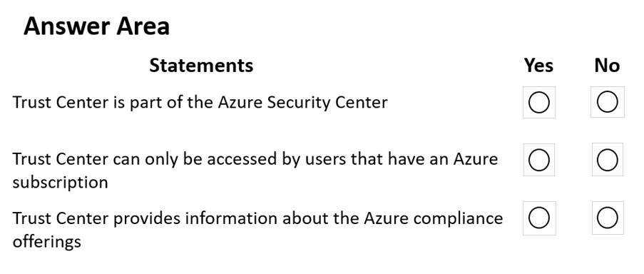This screenshot has width=644, height=274.
Task: Choose Yes for Azure subscription access statement
Action: pos(539,160)
